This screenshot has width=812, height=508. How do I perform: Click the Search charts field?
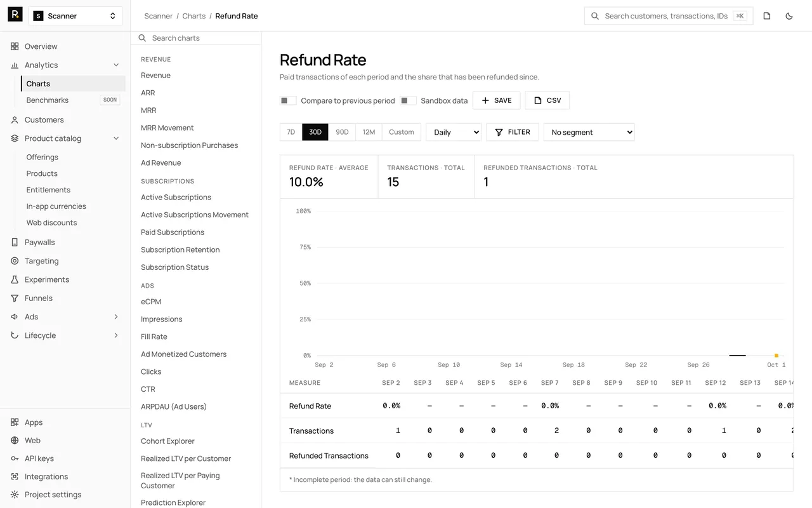tap(196, 38)
